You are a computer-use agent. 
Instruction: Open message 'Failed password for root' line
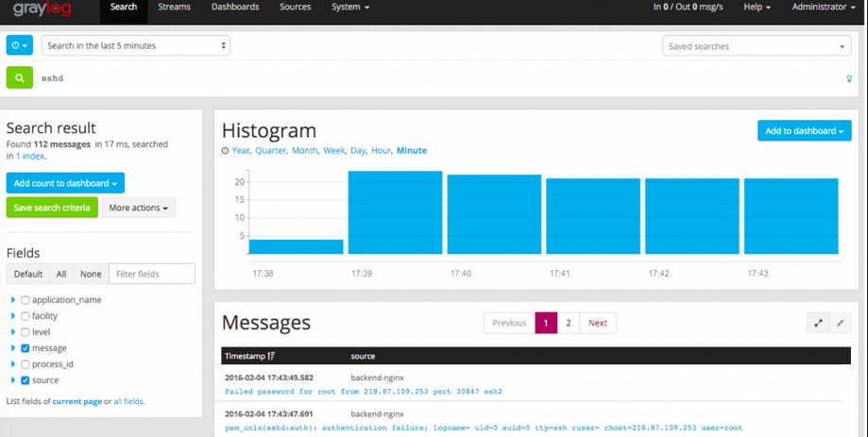tap(364, 392)
